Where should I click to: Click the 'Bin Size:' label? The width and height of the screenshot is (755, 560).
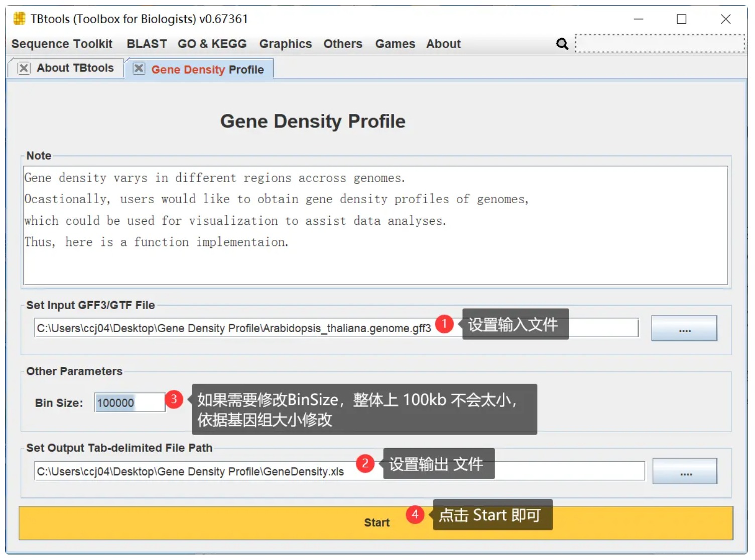(x=59, y=403)
